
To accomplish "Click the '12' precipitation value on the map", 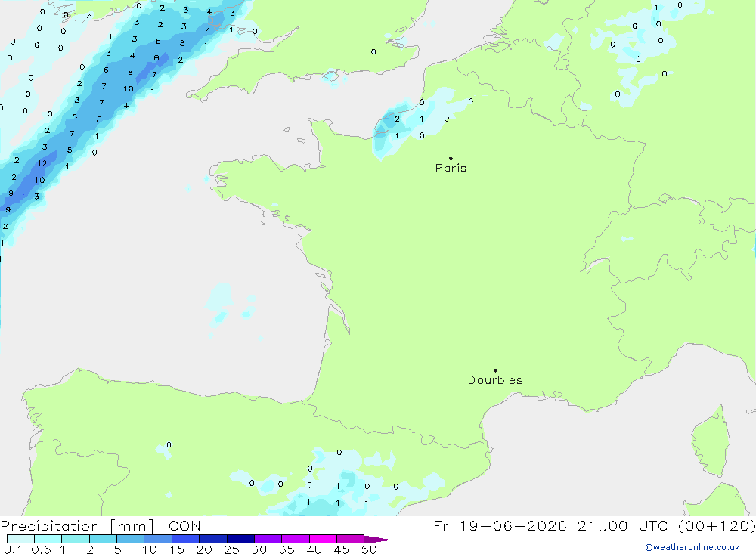I will [42, 163].
